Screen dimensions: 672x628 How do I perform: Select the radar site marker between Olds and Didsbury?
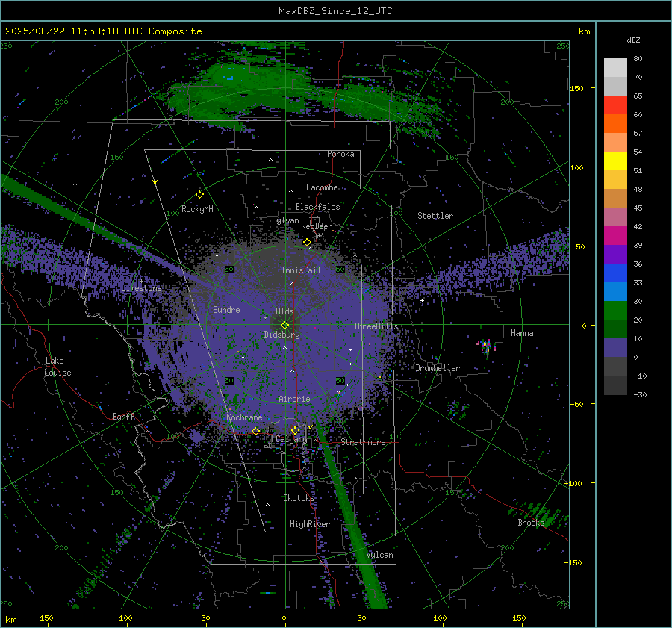[x=284, y=326]
